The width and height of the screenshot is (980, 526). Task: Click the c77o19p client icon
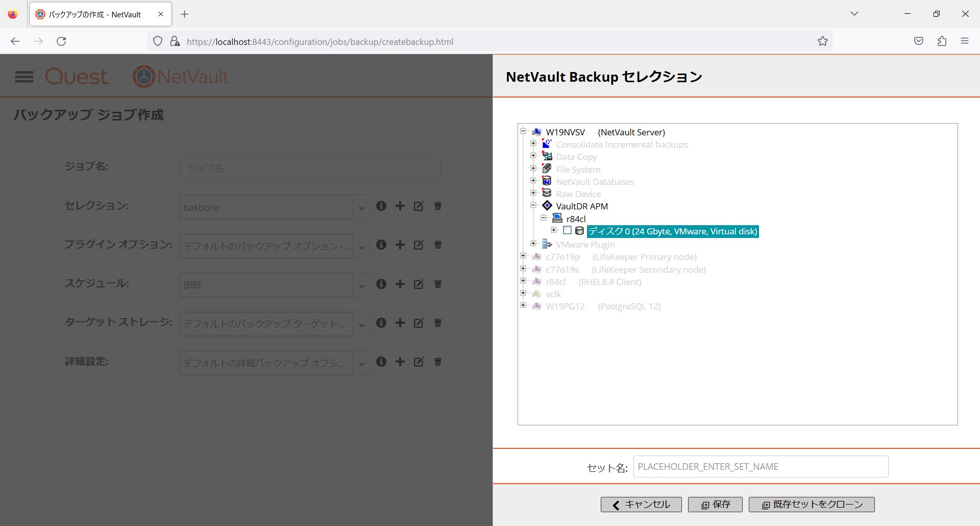point(536,256)
